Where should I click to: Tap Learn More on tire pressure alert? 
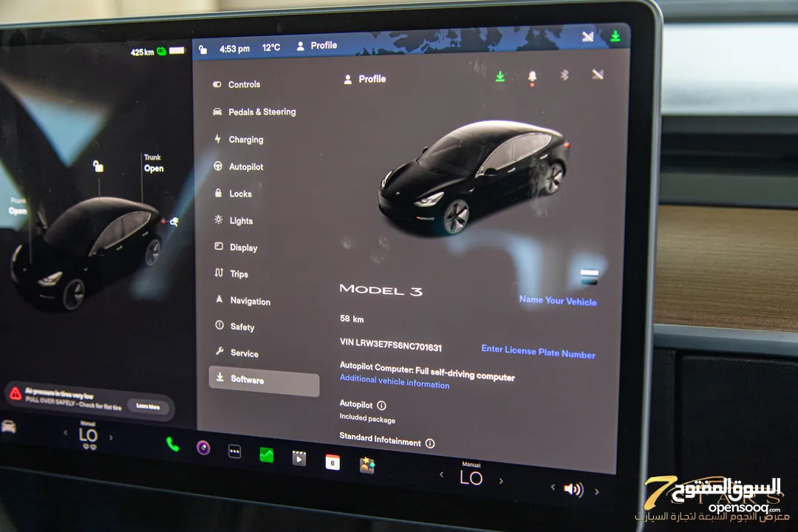pyautogui.click(x=148, y=406)
